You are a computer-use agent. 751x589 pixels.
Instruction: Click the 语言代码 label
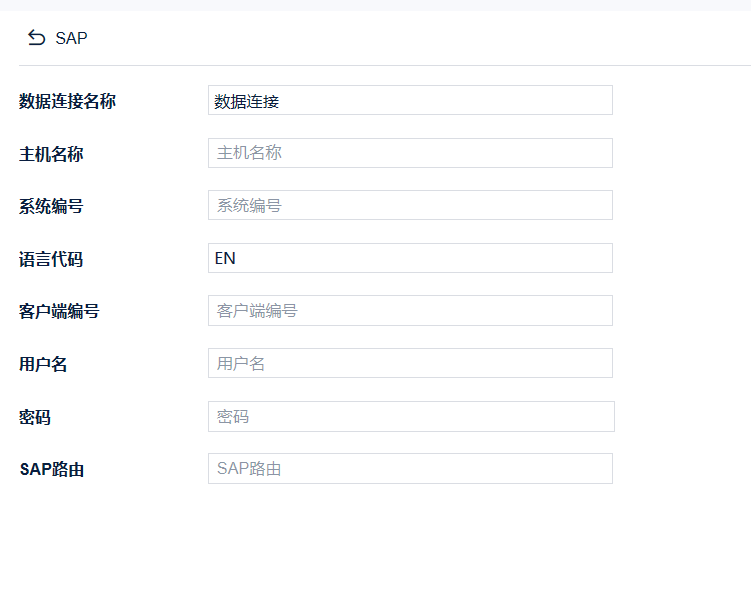[x=51, y=260]
